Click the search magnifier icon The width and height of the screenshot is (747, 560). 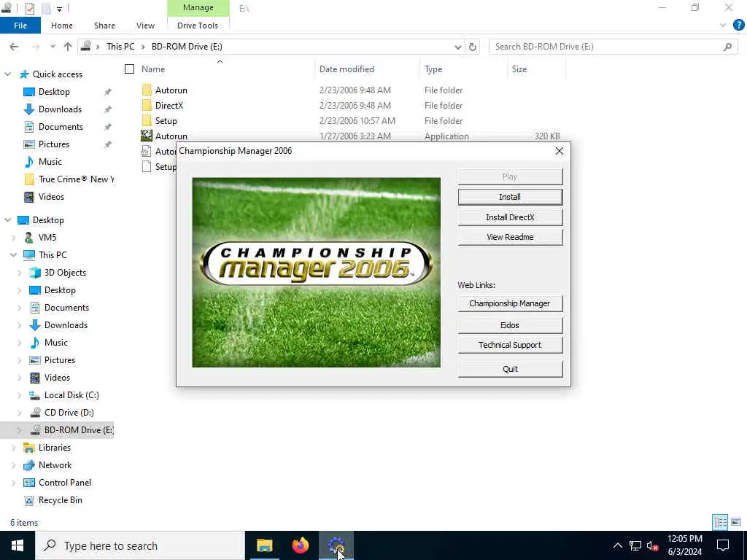[727, 47]
